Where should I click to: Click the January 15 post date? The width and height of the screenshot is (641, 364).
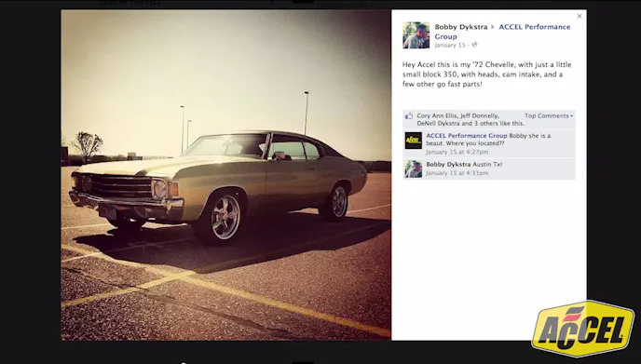[x=450, y=46]
